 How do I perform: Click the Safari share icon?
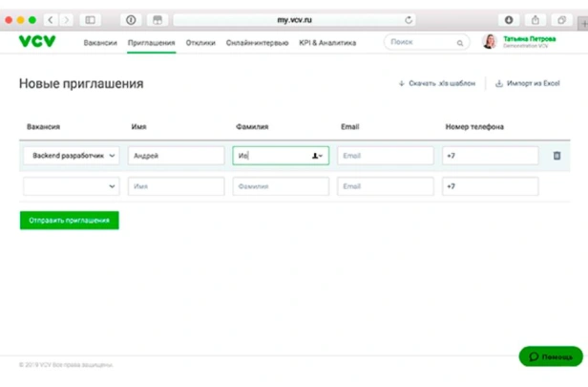pos(535,20)
